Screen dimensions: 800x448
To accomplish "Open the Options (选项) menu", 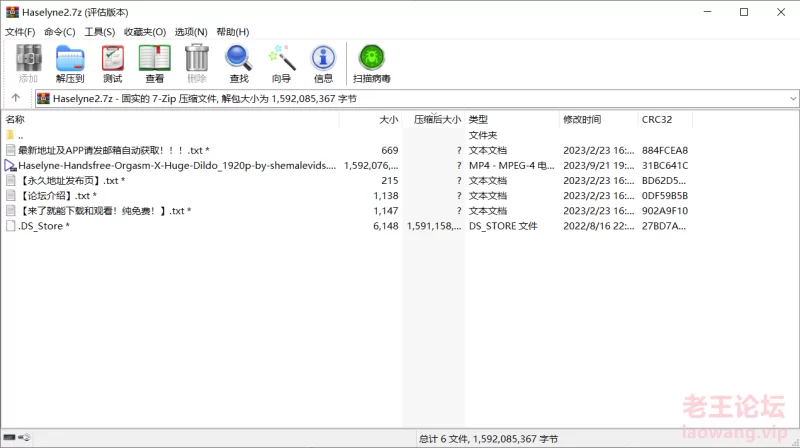I will [191, 32].
